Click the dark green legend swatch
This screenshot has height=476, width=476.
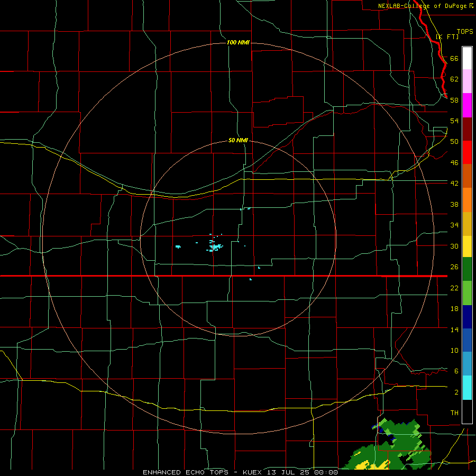[x=467, y=269]
